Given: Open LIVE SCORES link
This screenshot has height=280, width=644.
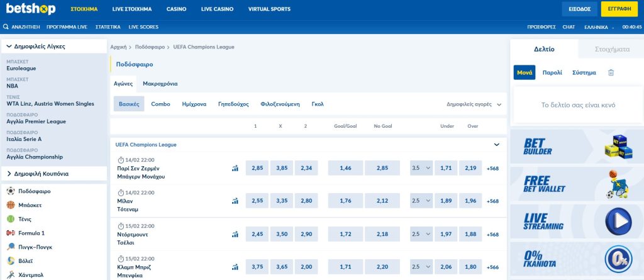Looking at the screenshot, I should click(x=143, y=27).
